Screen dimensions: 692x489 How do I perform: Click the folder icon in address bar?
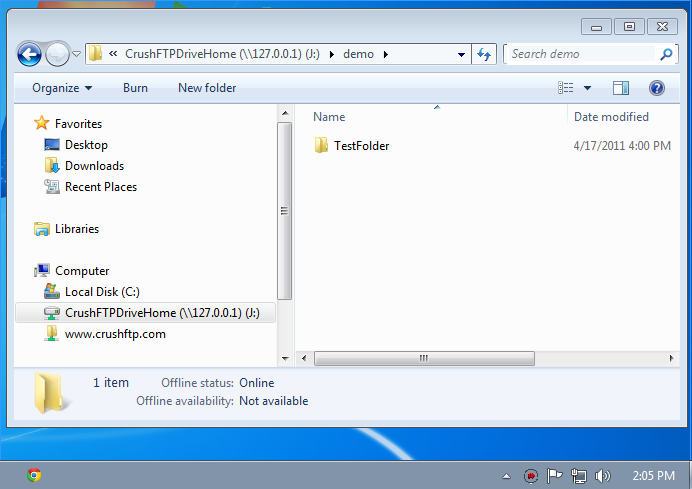[x=95, y=54]
